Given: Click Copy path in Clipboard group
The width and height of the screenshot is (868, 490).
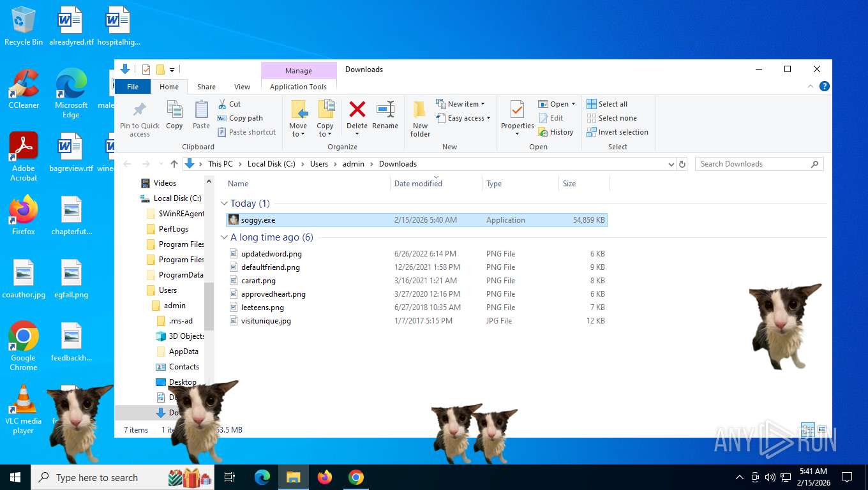Looking at the screenshot, I should [x=240, y=118].
